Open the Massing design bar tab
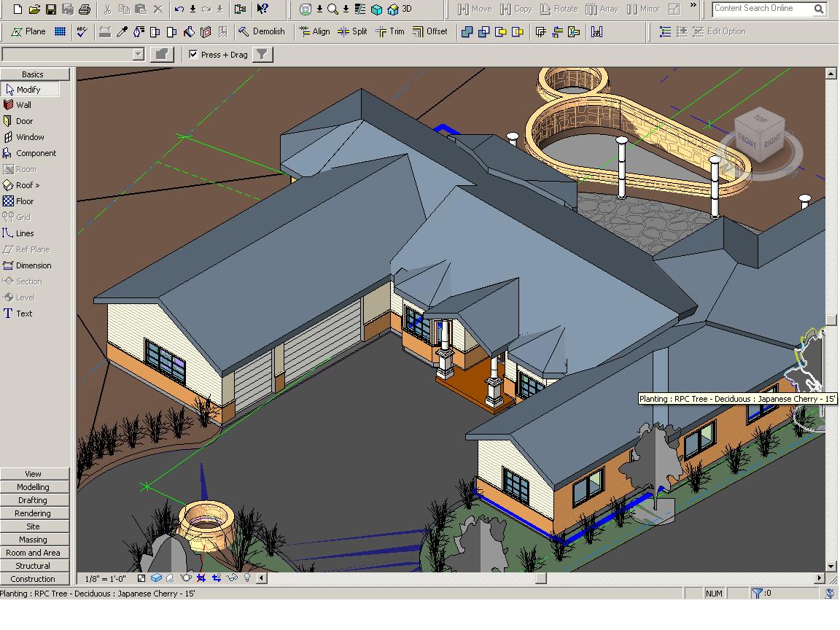The height and width of the screenshot is (630, 840). (35, 540)
